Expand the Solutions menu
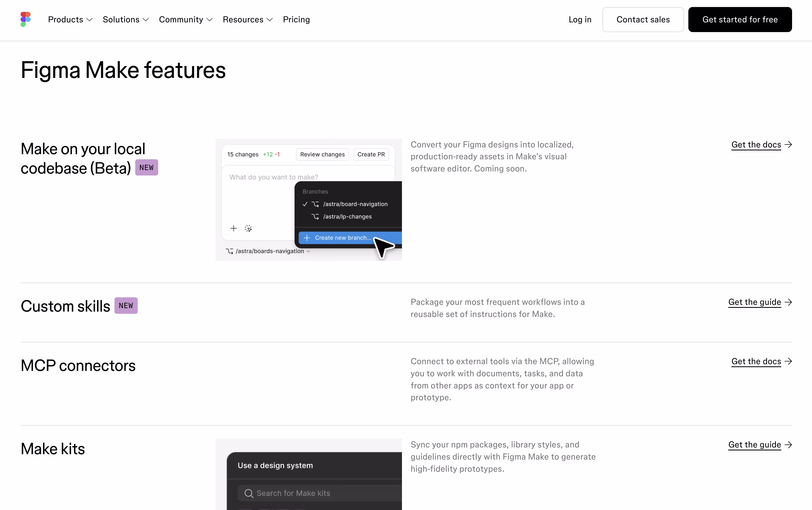 click(126, 20)
